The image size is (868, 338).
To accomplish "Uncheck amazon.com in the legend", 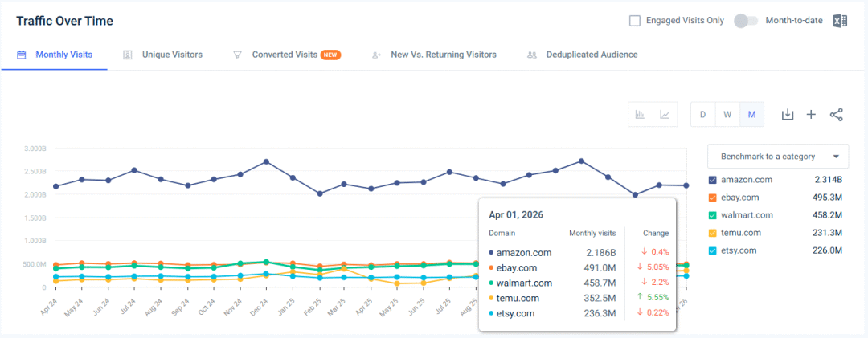I will [x=712, y=180].
